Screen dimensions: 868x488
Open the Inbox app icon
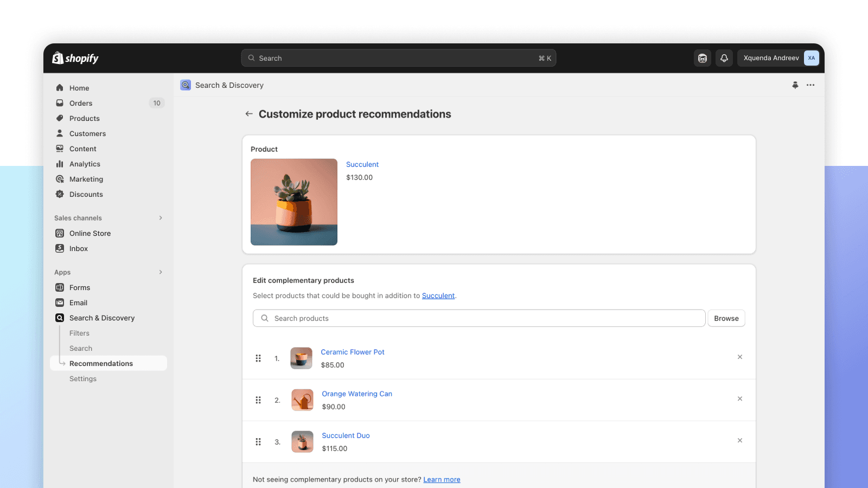(x=60, y=248)
